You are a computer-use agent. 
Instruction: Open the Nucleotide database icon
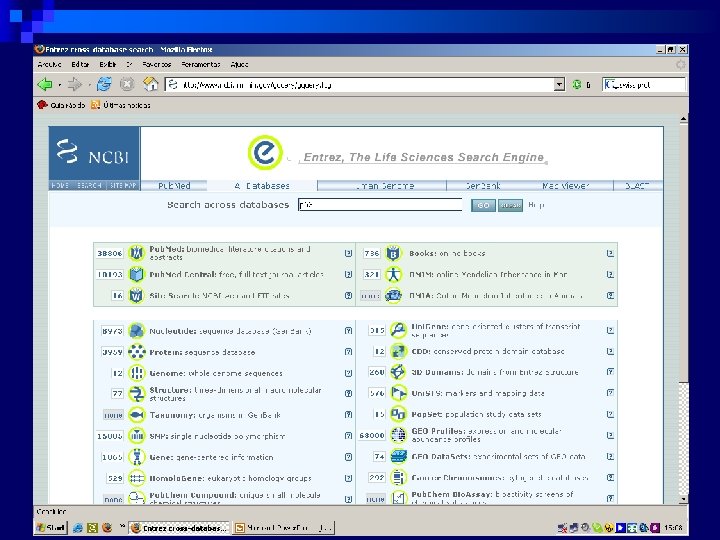pyautogui.click(x=137, y=330)
